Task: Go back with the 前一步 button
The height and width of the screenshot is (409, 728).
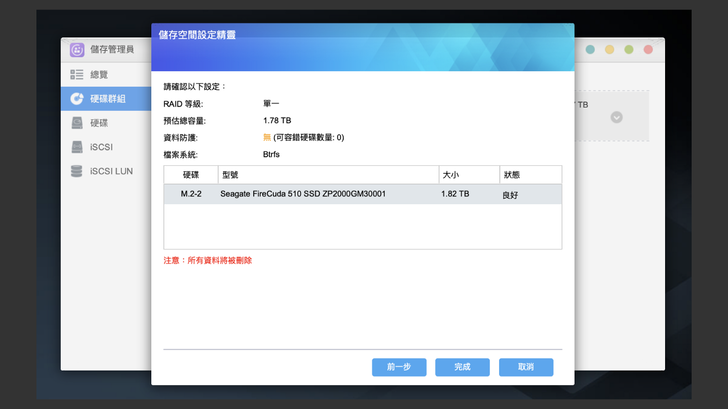Action: tap(399, 367)
